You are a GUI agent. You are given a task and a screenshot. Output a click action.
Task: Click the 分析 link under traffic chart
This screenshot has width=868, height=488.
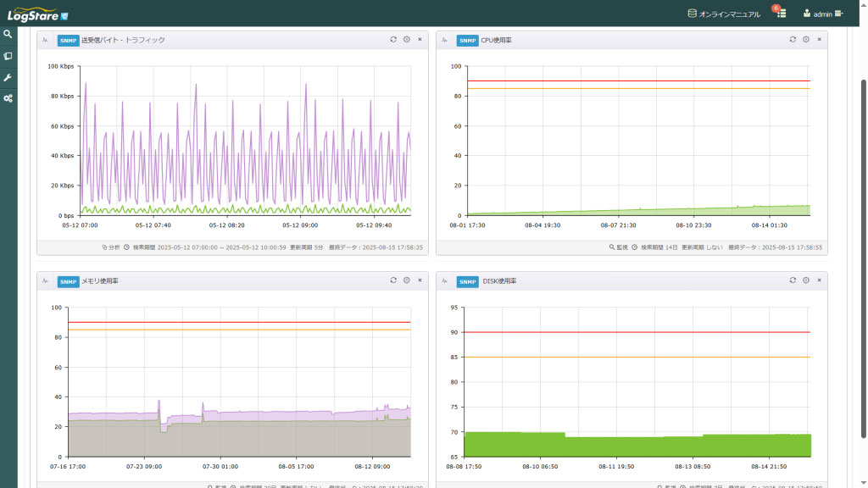111,247
